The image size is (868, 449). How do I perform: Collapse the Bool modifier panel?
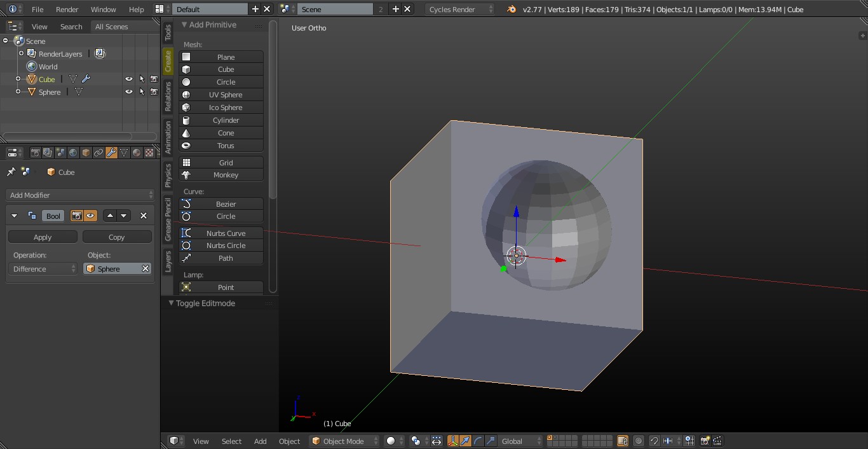15,216
